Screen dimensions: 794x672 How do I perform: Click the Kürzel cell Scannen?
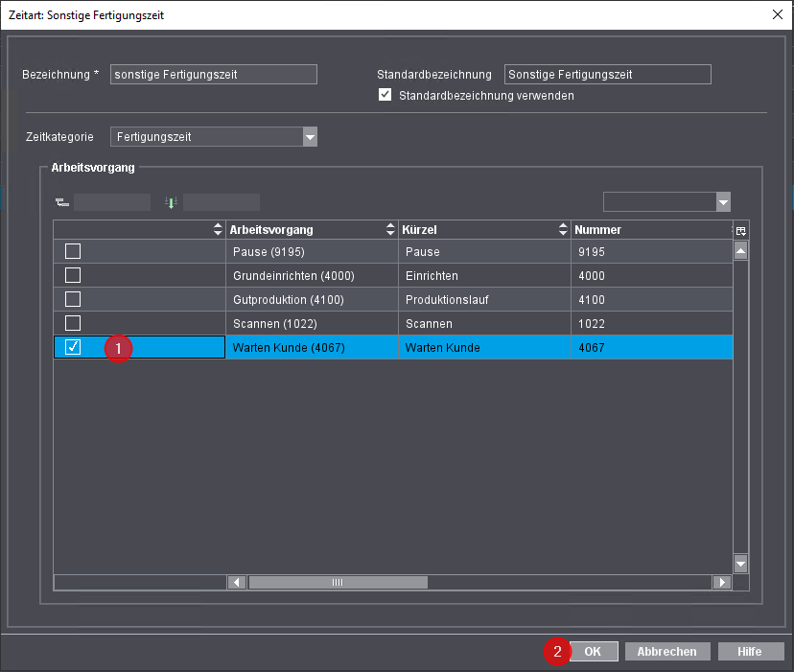point(484,323)
